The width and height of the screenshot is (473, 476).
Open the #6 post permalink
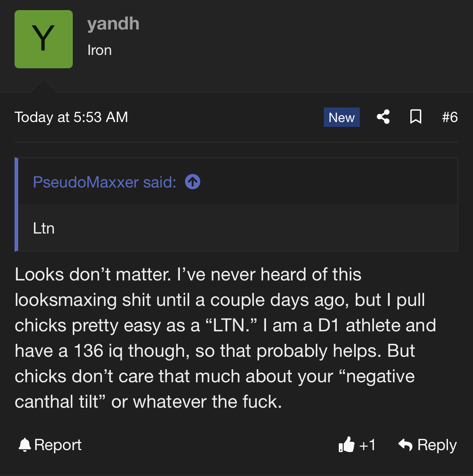(x=450, y=117)
